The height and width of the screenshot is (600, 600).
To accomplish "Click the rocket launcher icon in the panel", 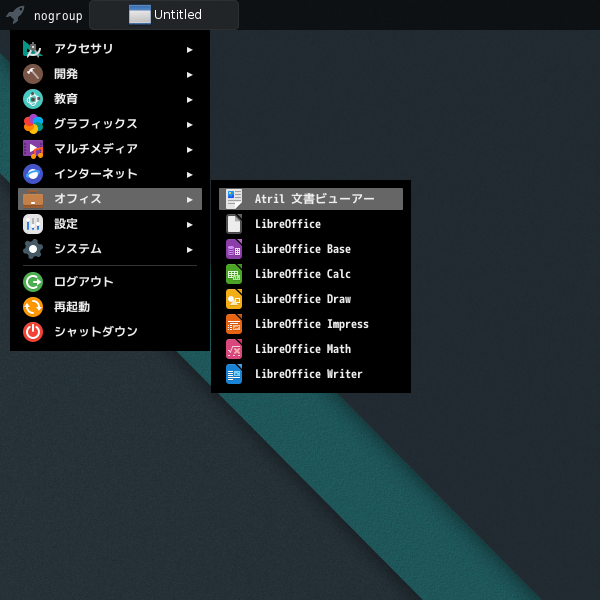I will pos(16,15).
